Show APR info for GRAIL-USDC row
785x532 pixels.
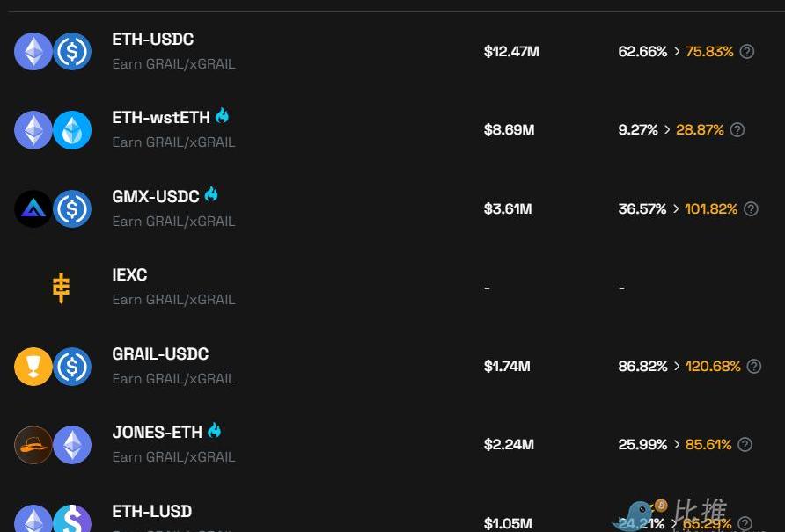(x=753, y=366)
